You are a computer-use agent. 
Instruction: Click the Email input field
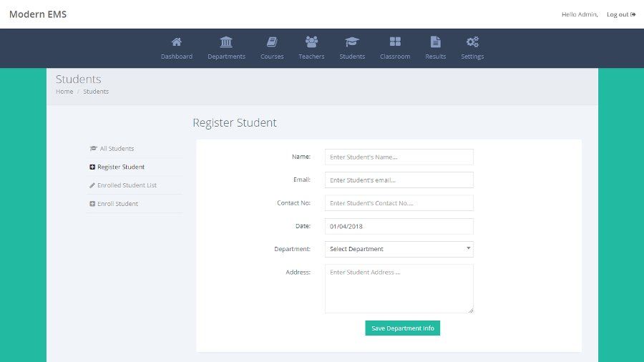399,180
